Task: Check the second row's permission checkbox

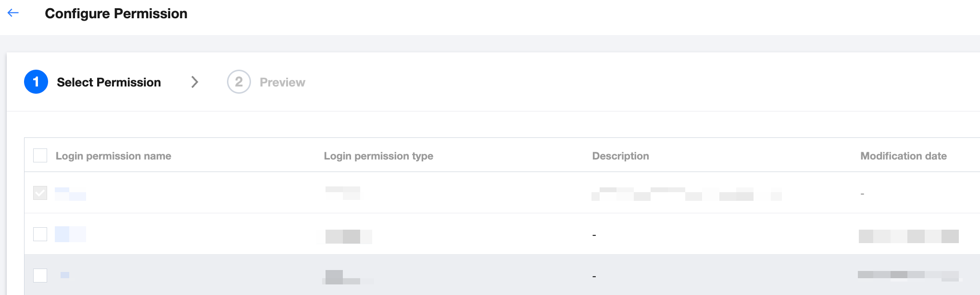Action: tap(40, 234)
